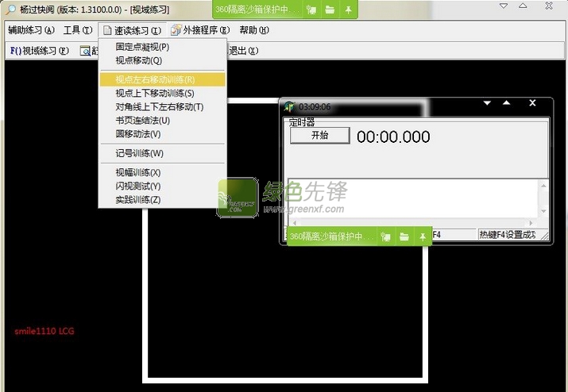The width and height of the screenshot is (568, 392).
Task: Select 对角线上下左右移动(T) entry
Action: [x=162, y=107]
